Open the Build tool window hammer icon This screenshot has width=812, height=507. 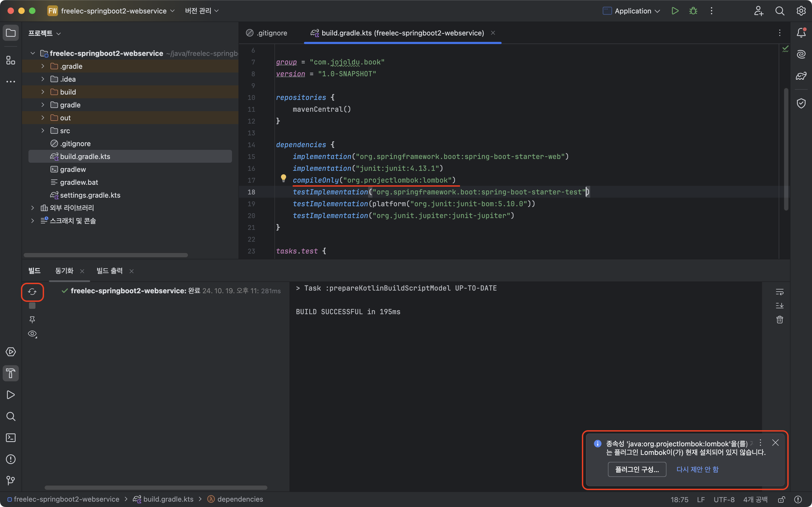pyautogui.click(x=11, y=373)
